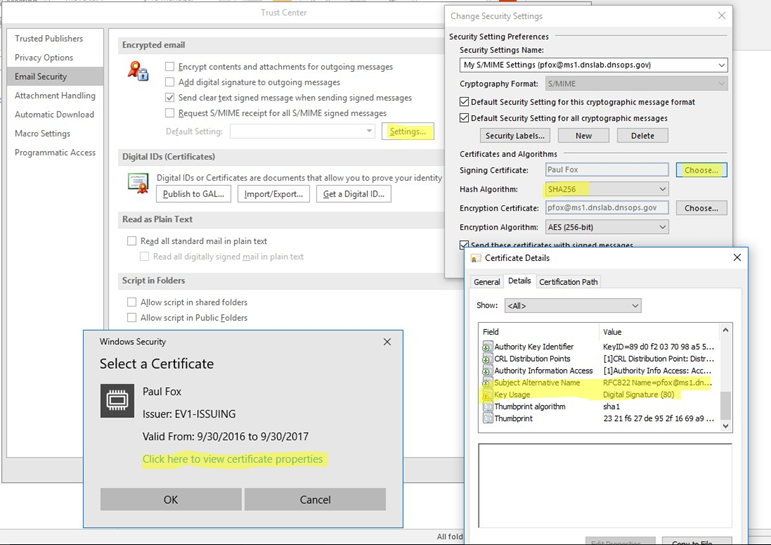Switch to the Certification Path tab
The height and width of the screenshot is (545, 771).
568,282
